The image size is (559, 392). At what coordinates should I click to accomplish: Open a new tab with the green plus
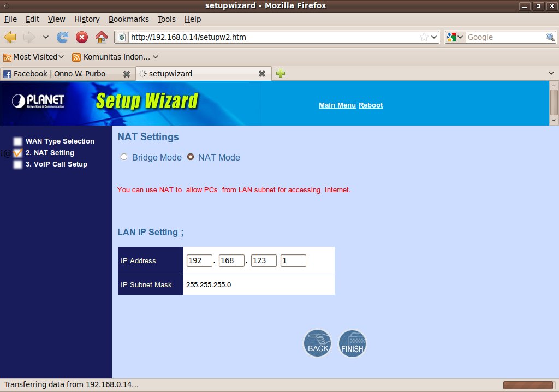pyautogui.click(x=281, y=73)
